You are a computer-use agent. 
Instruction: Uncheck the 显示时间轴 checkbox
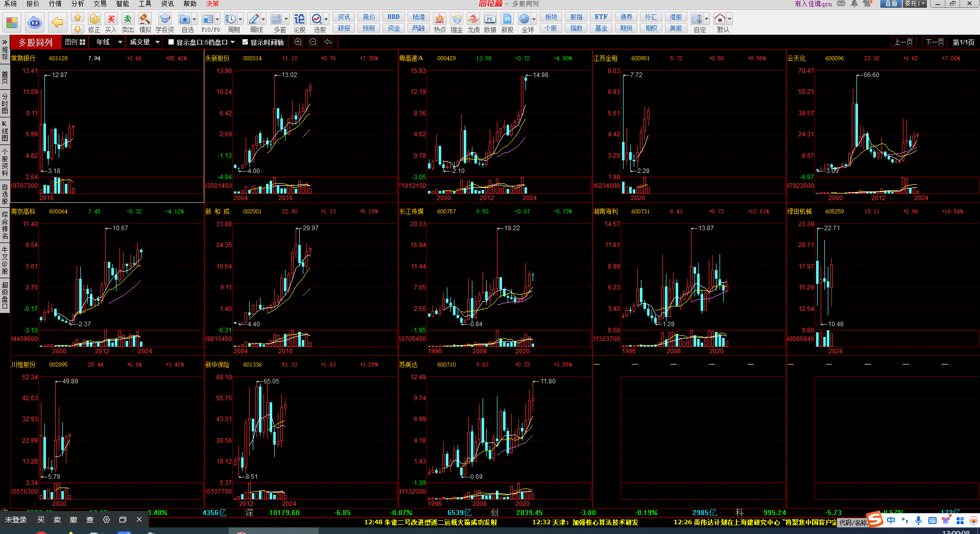(x=245, y=42)
